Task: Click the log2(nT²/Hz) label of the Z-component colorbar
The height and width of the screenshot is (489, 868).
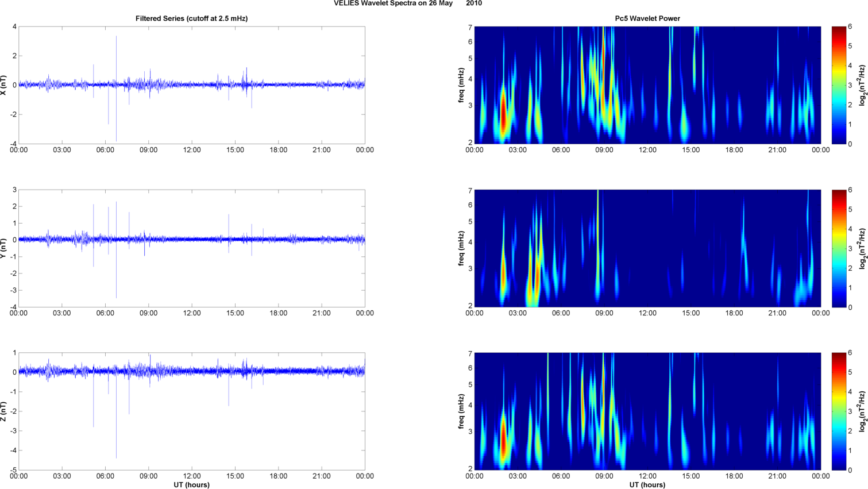Action: 863,411
